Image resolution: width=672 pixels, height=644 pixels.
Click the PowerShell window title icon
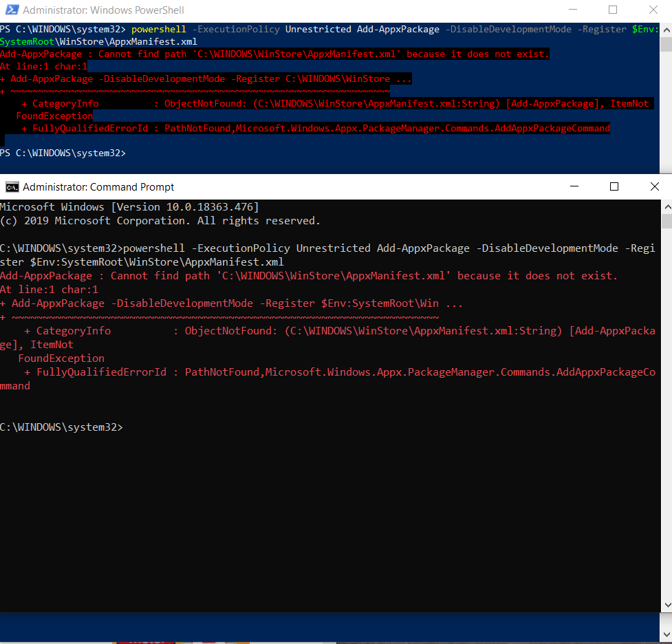[x=12, y=10]
